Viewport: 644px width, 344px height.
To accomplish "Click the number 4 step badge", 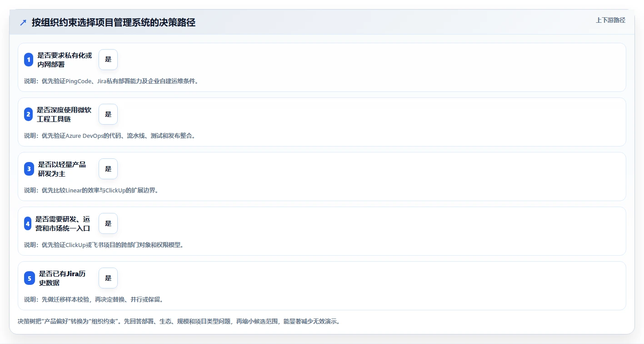I will pos(28,223).
